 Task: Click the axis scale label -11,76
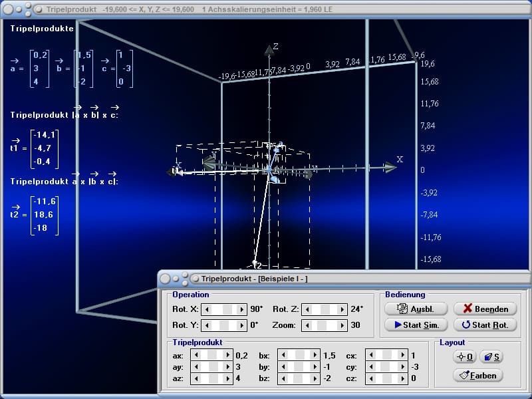point(431,237)
